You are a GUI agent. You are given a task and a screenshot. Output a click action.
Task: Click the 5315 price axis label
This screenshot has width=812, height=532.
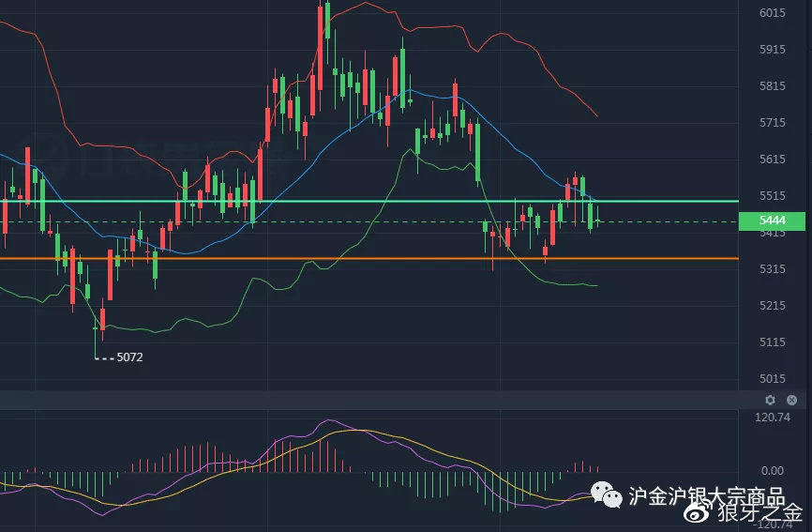click(x=772, y=269)
